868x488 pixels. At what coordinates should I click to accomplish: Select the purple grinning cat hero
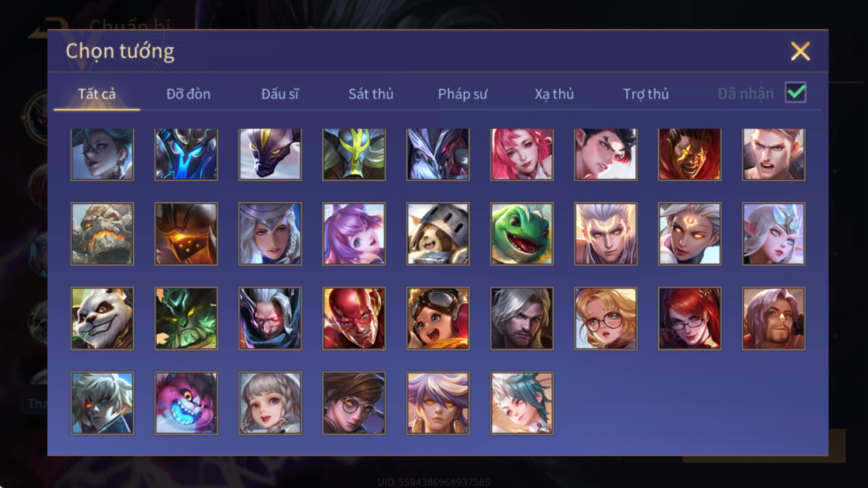point(186,403)
